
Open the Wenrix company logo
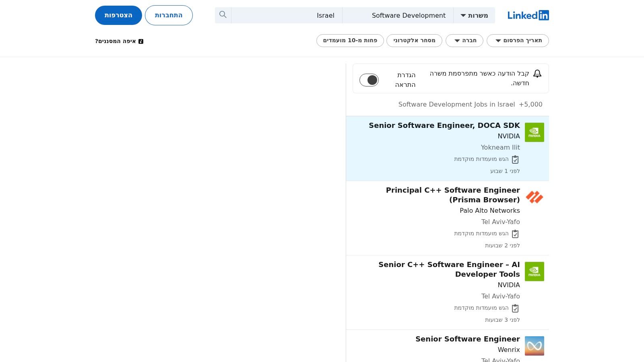tap(535, 346)
